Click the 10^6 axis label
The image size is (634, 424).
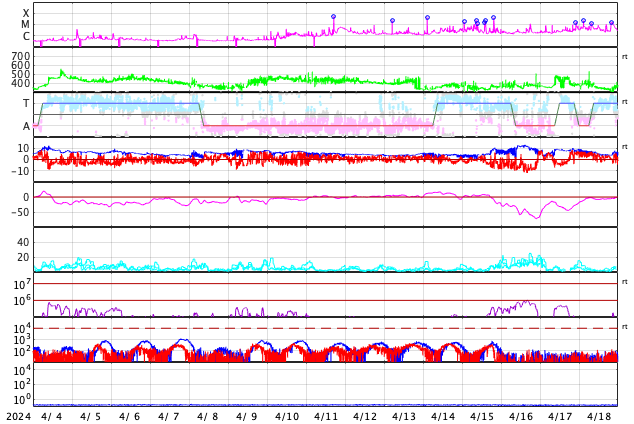click(21, 301)
